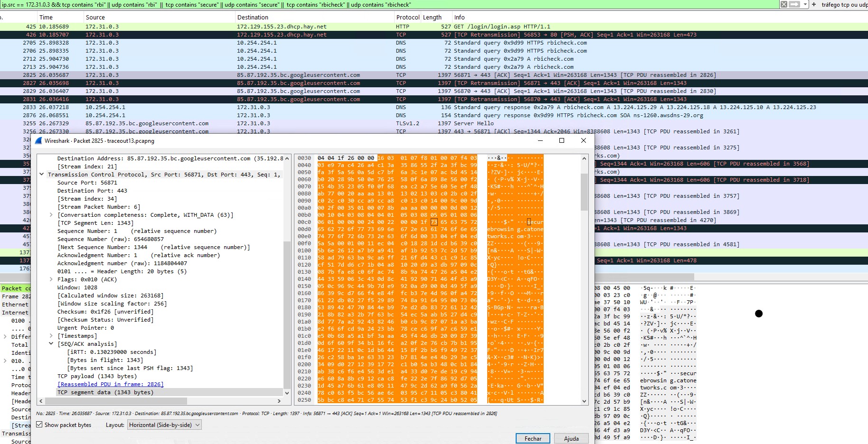The image size is (868, 444).
Task: Uncheck the Show packet bytes checkbox
Action: tap(39, 425)
